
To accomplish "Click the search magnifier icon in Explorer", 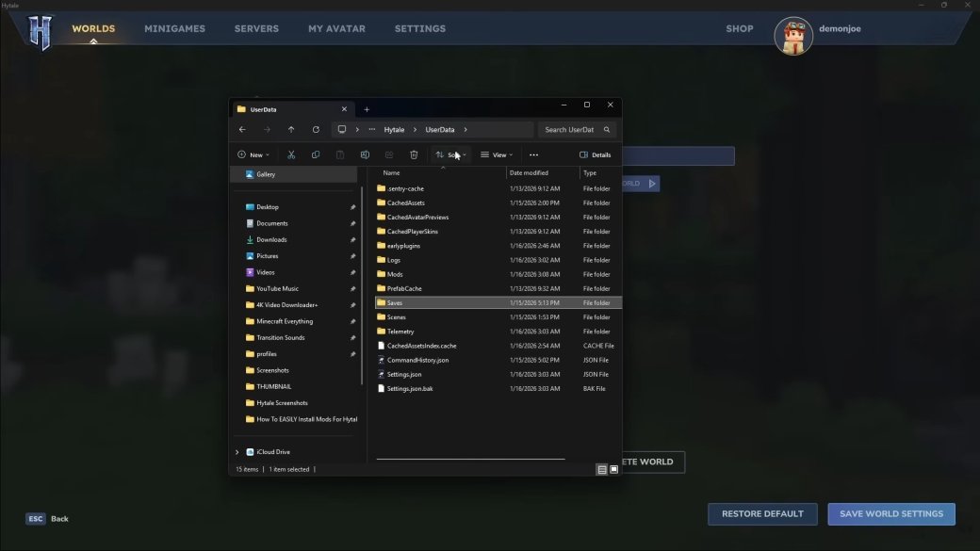I will (606, 129).
